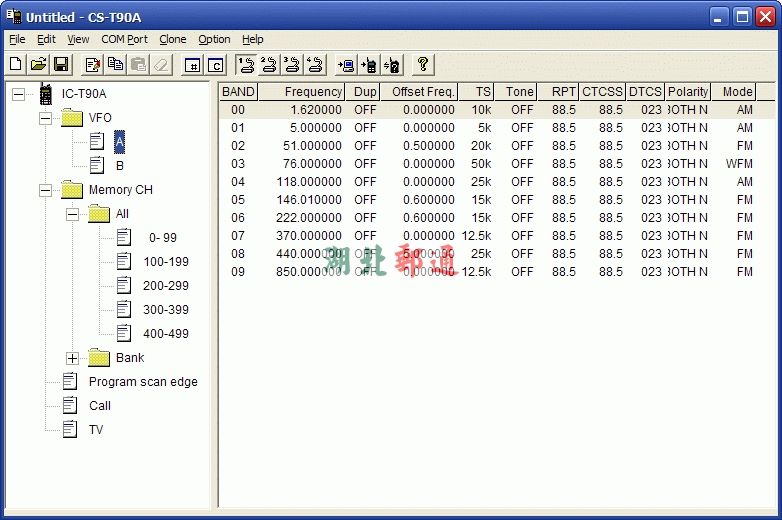Viewport: 782px width, 520px height.
Task: Select COM port 4 toolbar icon
Action: (315, 65)
